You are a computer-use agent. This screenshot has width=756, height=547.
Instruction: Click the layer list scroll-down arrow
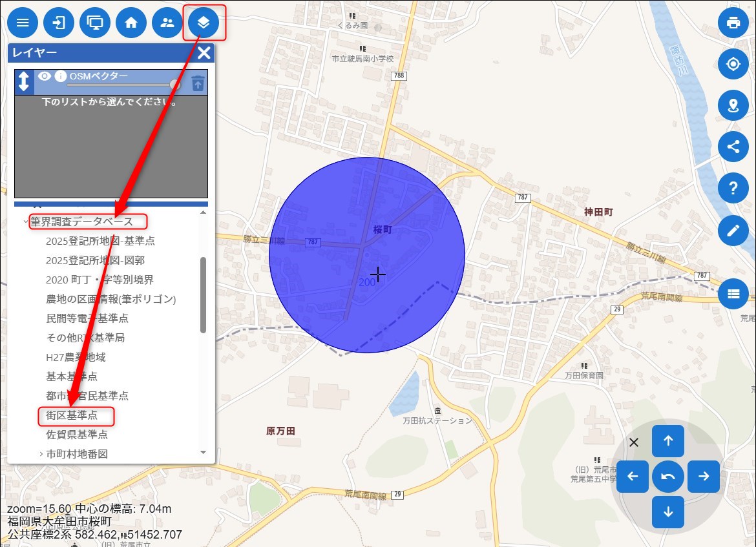[x=203, y=453]
